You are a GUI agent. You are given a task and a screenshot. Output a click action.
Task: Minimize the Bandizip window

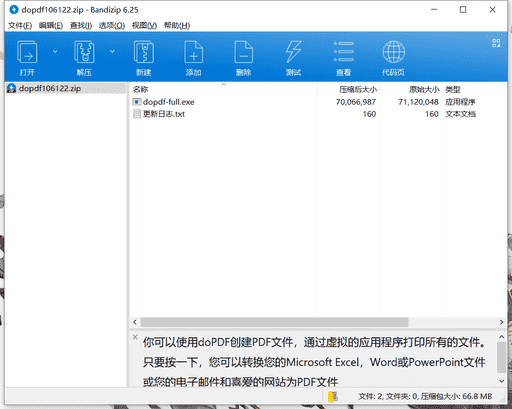(434, 10)
